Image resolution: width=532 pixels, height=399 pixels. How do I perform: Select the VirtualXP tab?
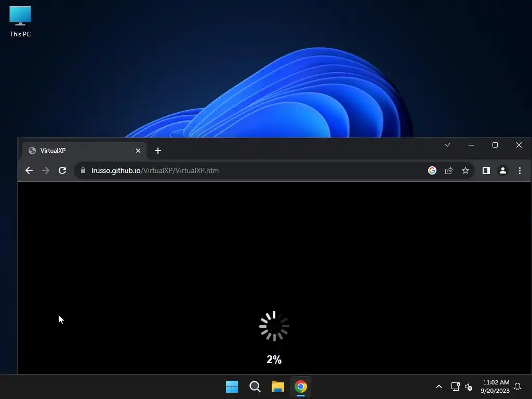84,151
